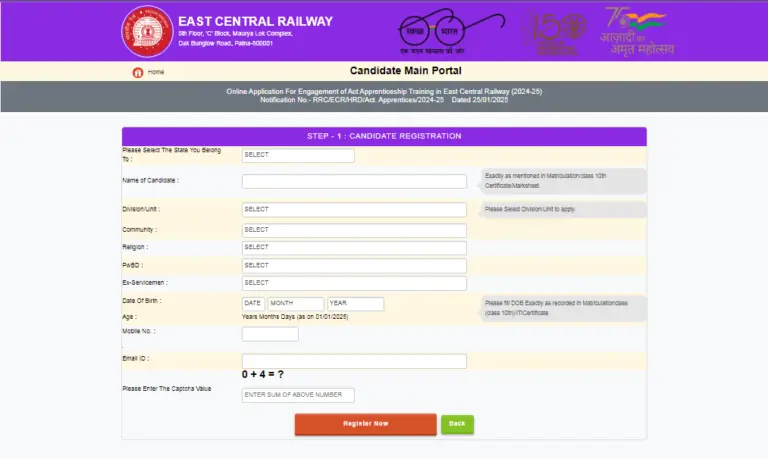
Task: Expand the Division/Unit dropdown
Action: coord(354,209)
